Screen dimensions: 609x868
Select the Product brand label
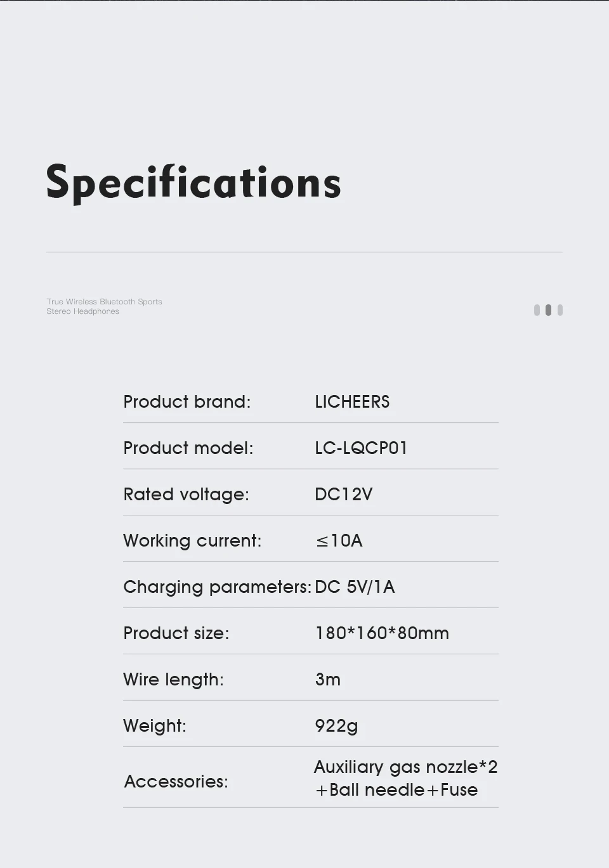click(x=187, y=401)
